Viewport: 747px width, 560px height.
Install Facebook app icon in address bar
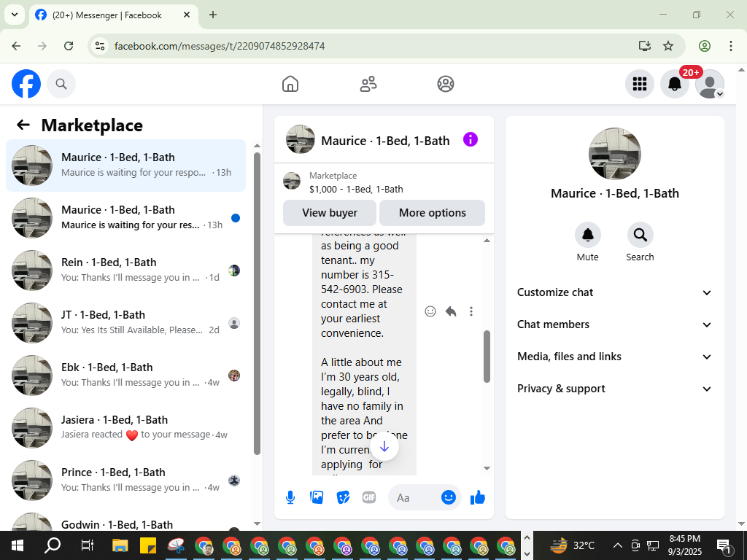(x=645, y=46)
